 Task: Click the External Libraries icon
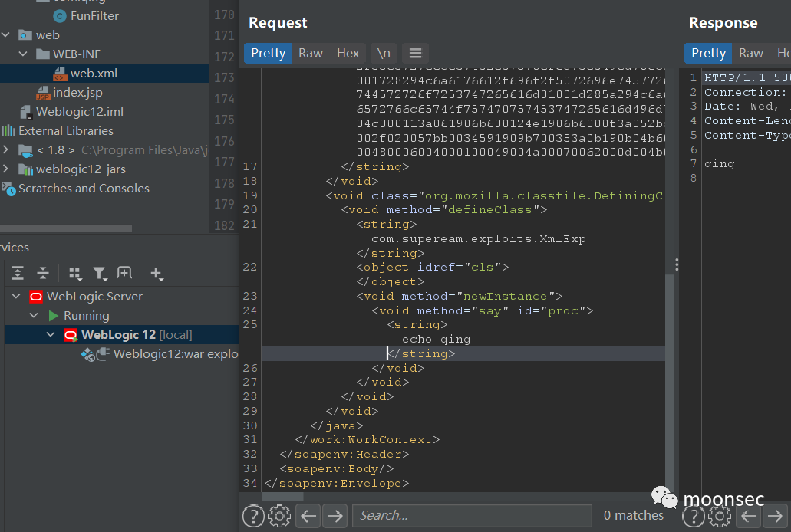tap(8, 131)
